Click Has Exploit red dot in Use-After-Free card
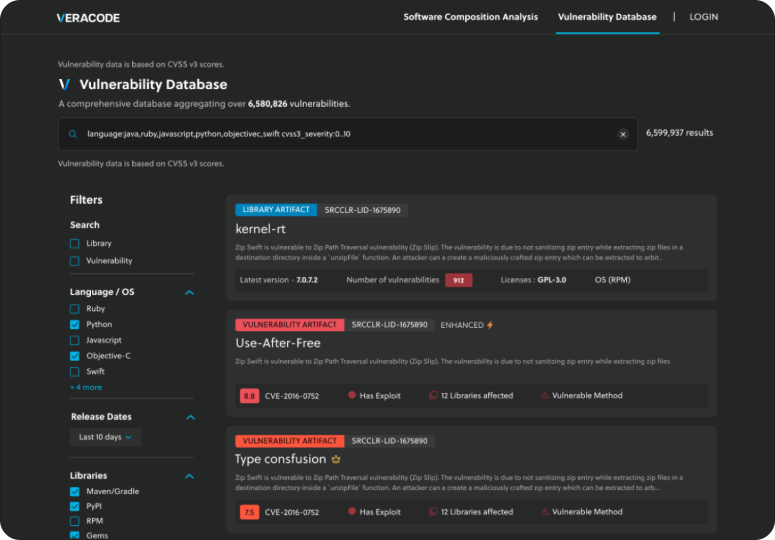The height and width of the screenshot is (540, 775). coord(352,395)
